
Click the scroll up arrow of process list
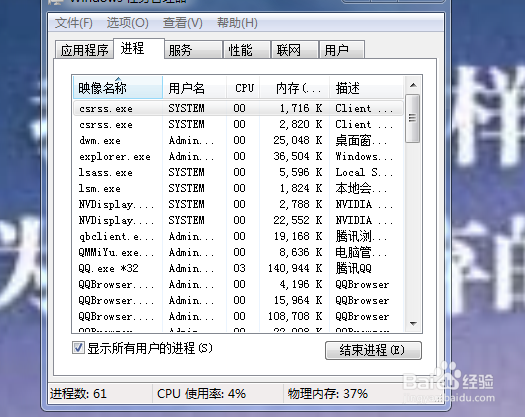413,85
